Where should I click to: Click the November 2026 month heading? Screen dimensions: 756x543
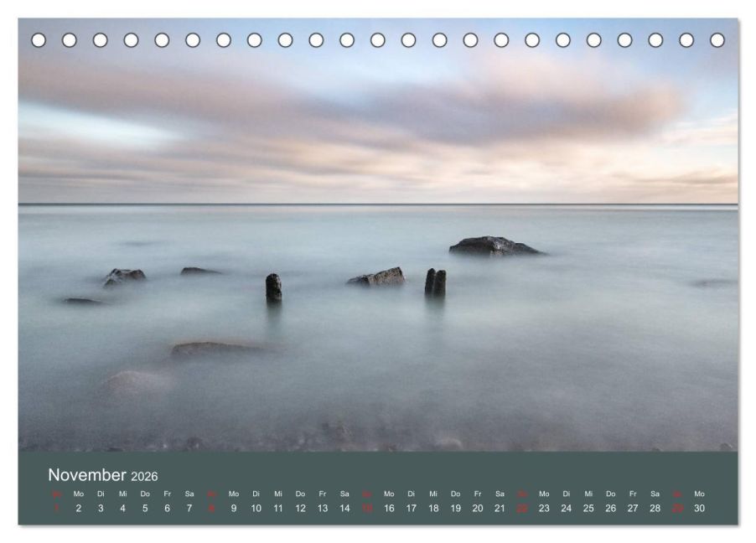click(x=102, y=476)
